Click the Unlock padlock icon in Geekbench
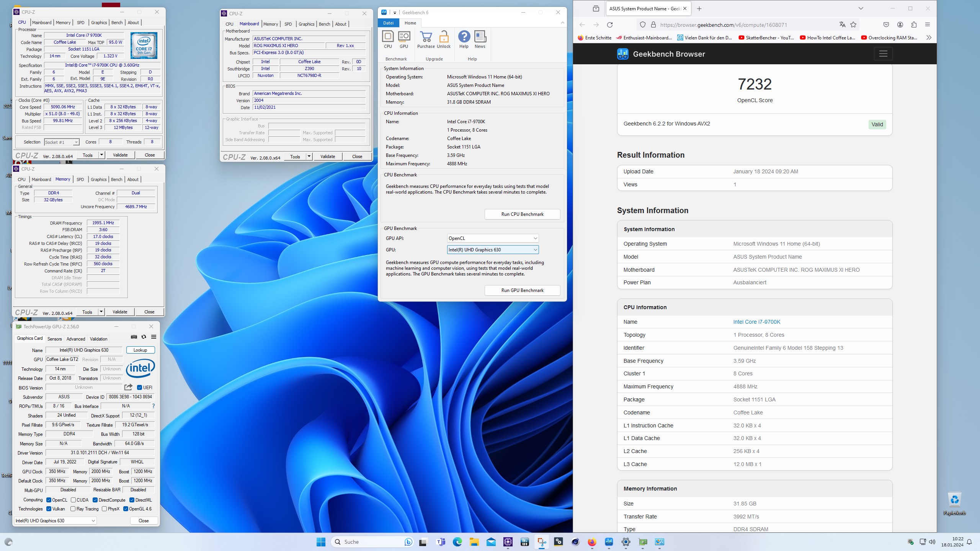980x551 pixels. point(444,40)
